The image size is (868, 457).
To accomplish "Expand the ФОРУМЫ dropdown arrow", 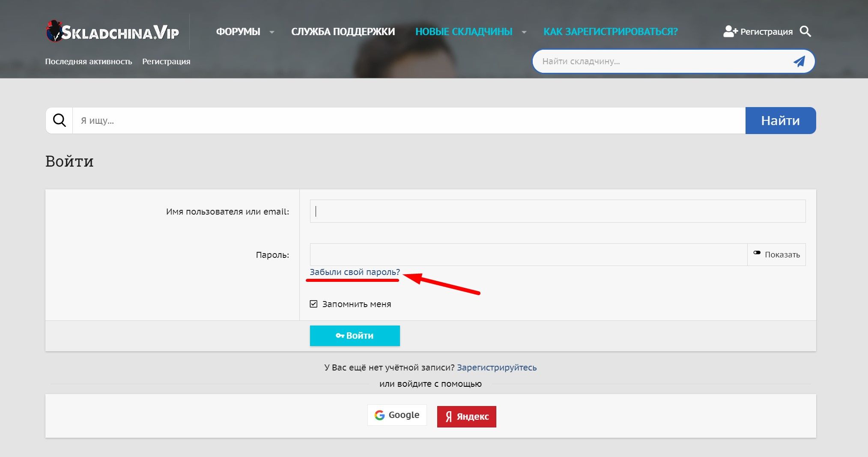I will coord(271,32).
